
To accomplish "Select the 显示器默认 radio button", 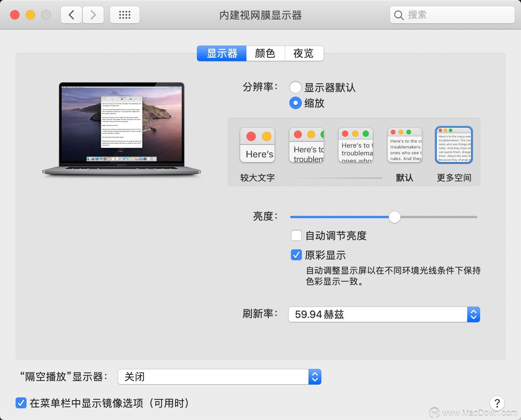I will (x=296, y=87).
